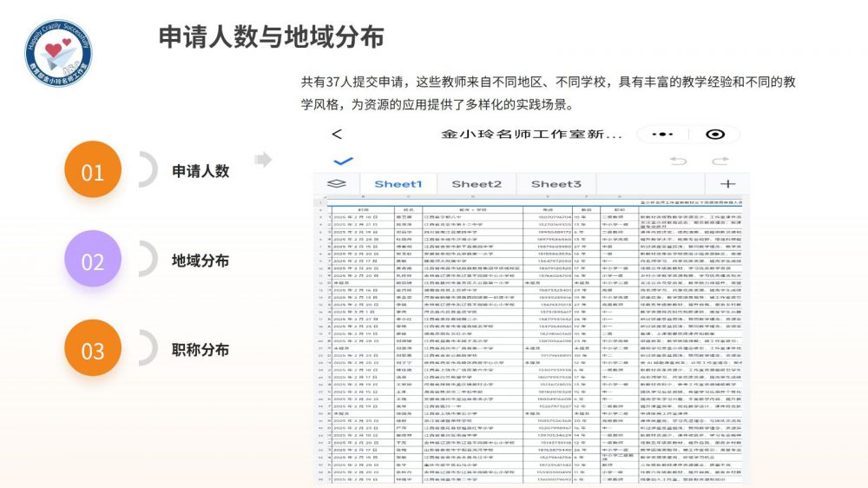
Task: Click the gray arrow beside 申请人数
Action: (263, 160)
